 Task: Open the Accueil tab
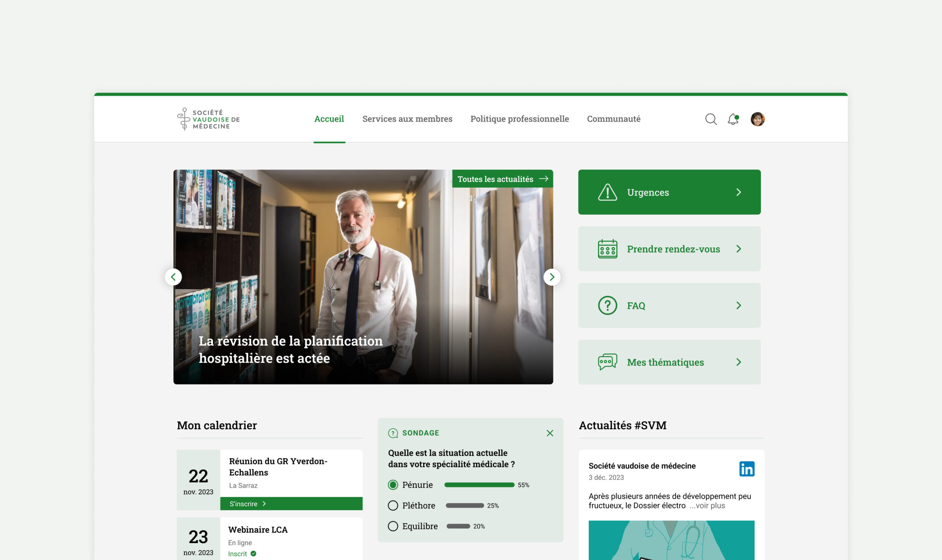[329, 119]
